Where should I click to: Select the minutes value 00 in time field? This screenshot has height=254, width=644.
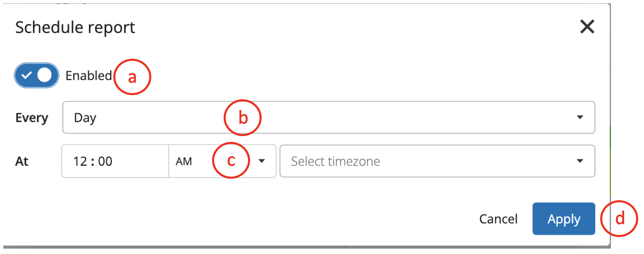tap(105, 161)
